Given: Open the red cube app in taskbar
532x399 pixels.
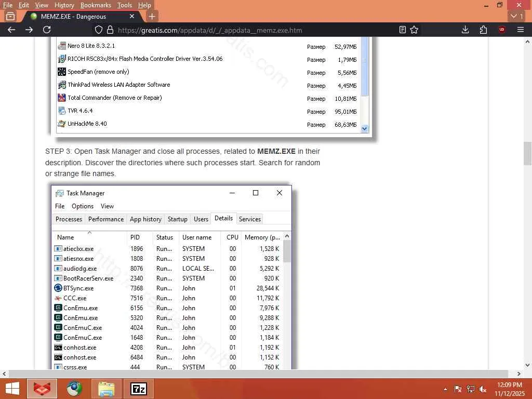Looking at the screenshot, I should coord(42,389).
